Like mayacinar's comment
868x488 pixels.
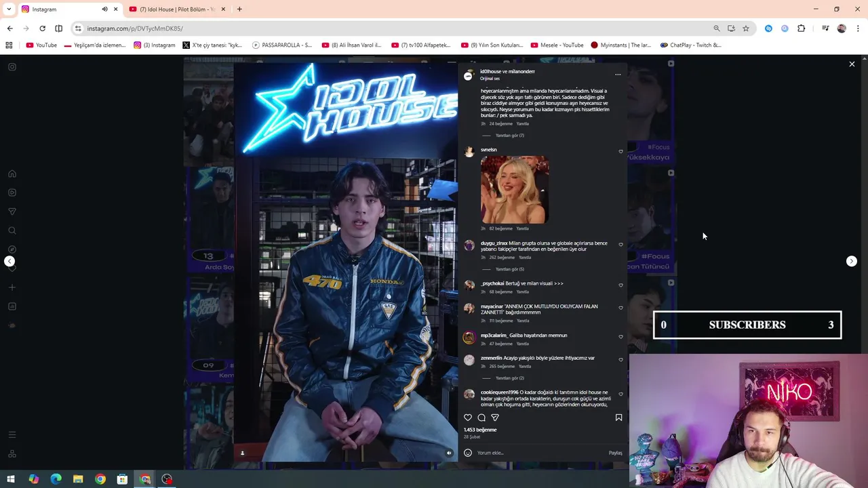(x=620, y=308)
